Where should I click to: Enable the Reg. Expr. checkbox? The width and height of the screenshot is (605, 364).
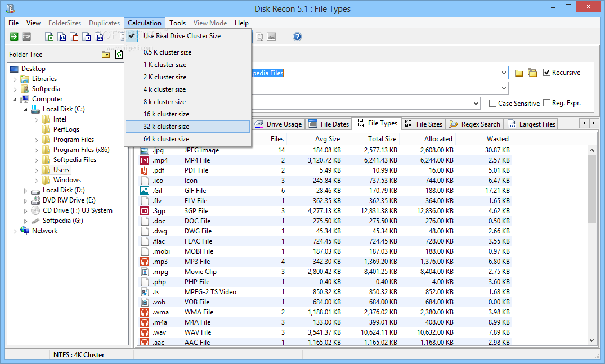pyautogui.click(x=546, y=103)
